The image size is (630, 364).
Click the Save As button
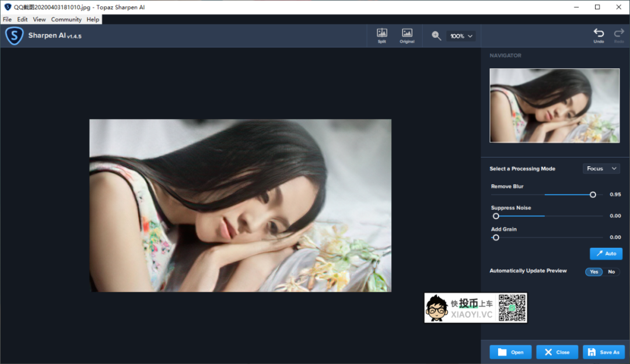tap(604, 352)
